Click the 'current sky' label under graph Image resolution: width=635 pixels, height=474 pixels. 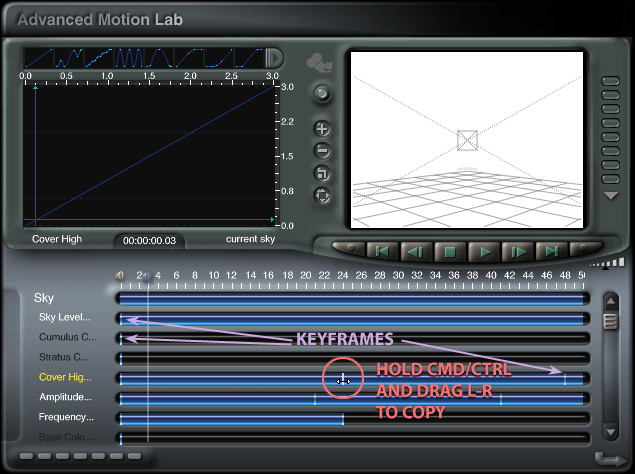pyautogui.click(x=250, y=239)
